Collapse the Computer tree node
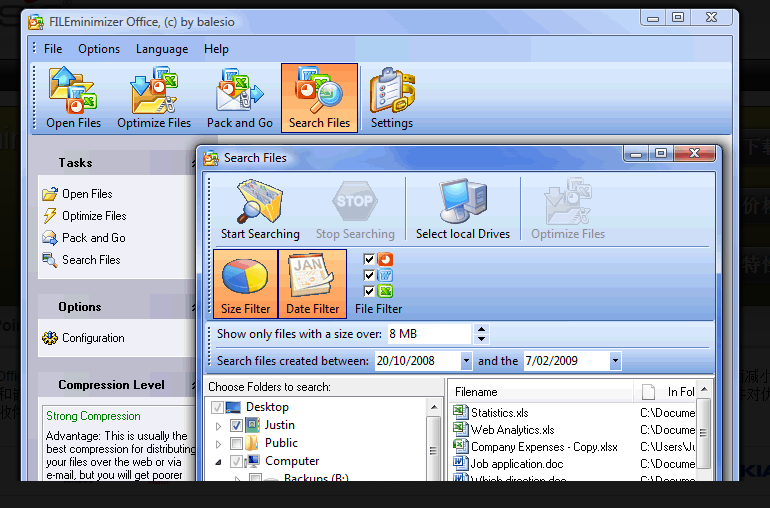 [219, 462]
